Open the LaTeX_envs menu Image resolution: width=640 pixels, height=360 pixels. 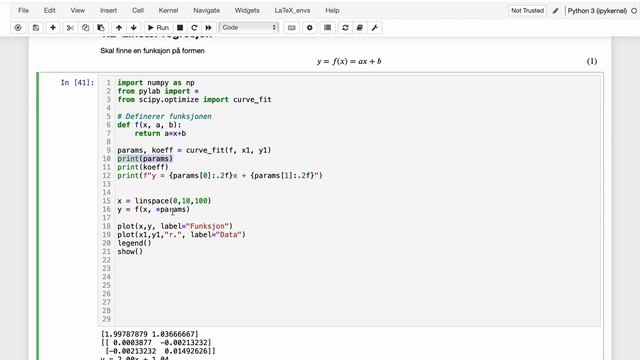tap(292, 10)
